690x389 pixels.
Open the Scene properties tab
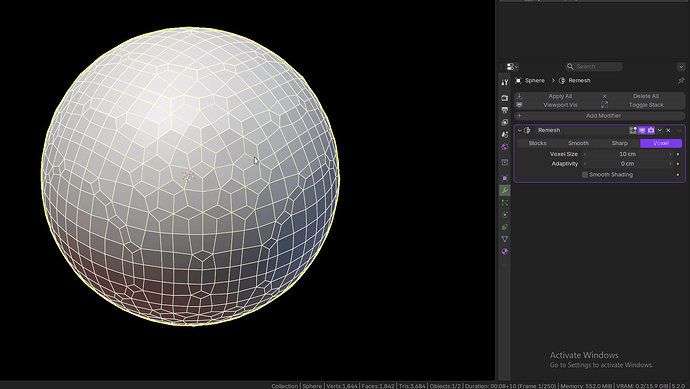point(505,135)
